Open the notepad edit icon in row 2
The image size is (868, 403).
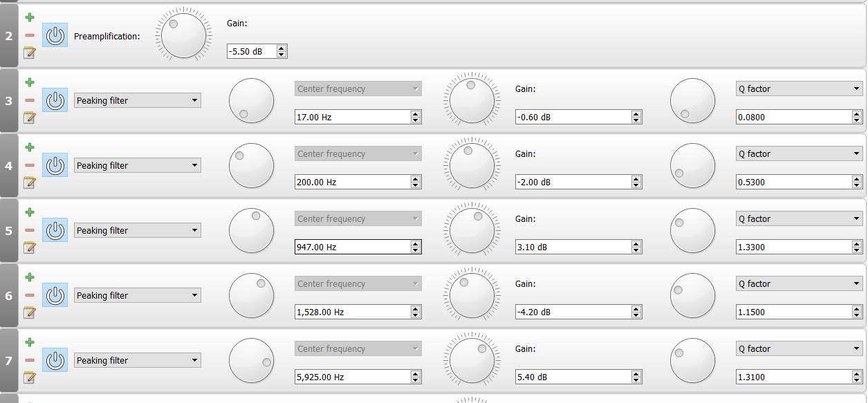pyautogui.click(x=29, y=53)
